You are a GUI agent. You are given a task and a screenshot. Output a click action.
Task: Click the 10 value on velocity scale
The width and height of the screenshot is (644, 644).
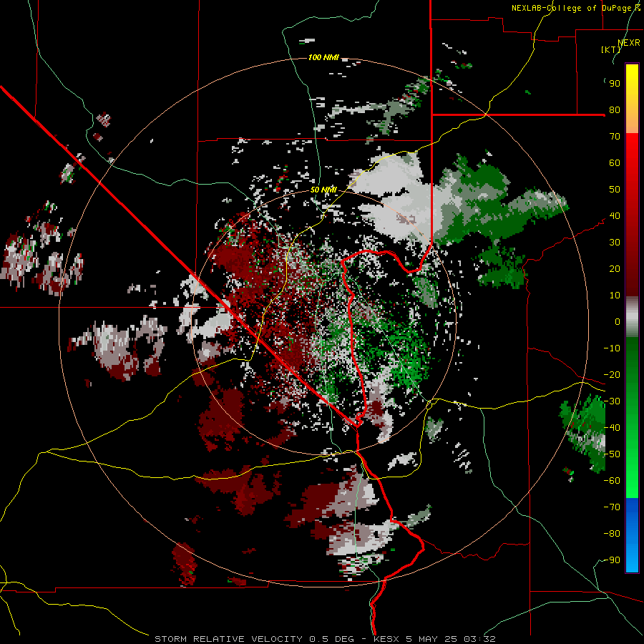pyautogui.click(x=615, y=296)
